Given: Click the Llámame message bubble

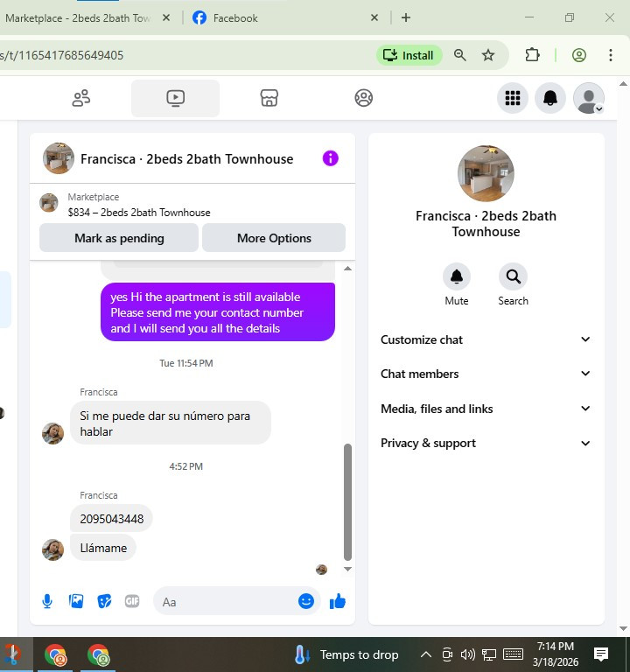Looking at the screenshot, I should (x=103, y=548).
